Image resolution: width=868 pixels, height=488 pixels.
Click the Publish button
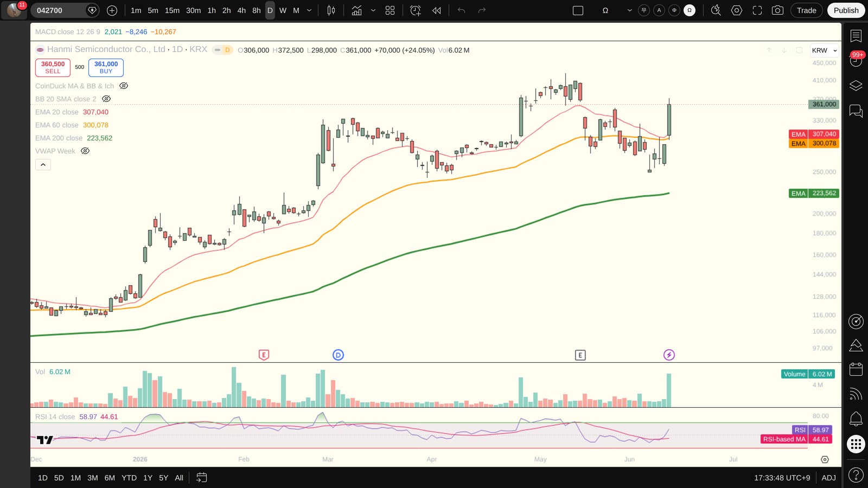[846, 10]
